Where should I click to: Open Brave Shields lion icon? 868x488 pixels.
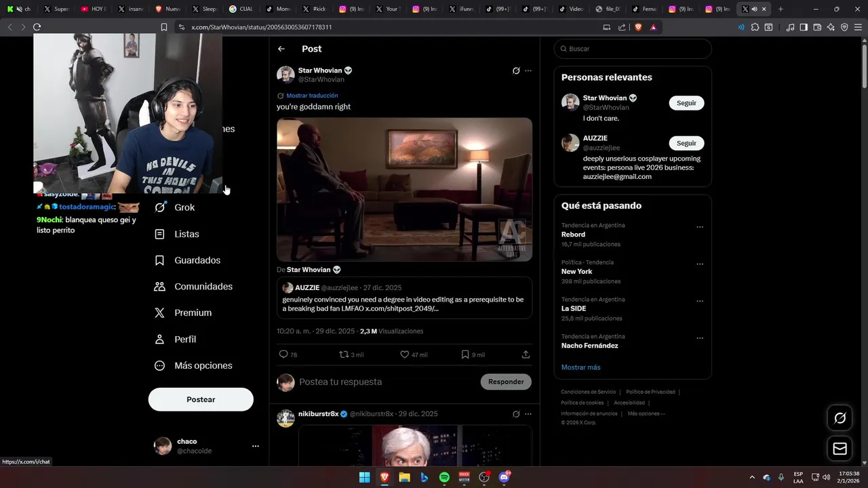pyautogui.click(x=638, y=27)
